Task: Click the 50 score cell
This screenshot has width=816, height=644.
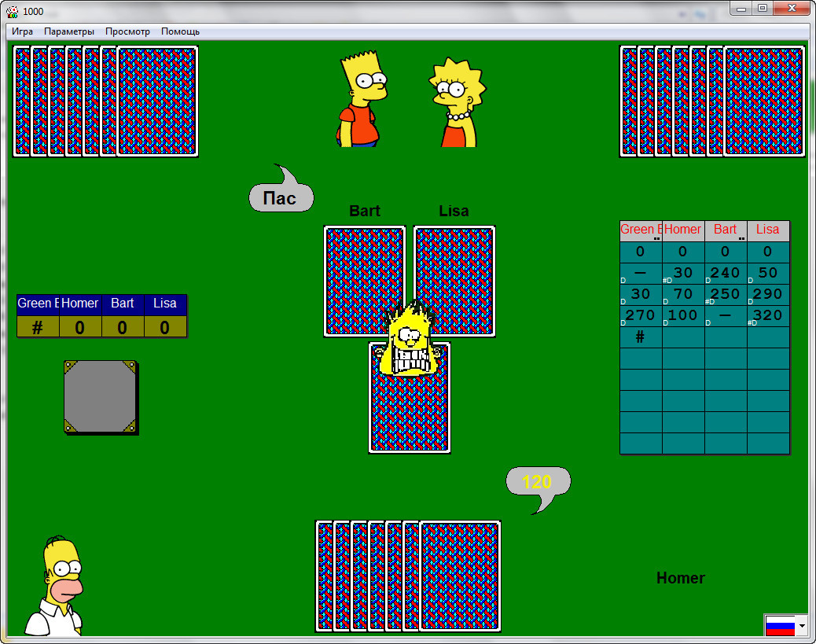Action: click(x=767, y=273)
